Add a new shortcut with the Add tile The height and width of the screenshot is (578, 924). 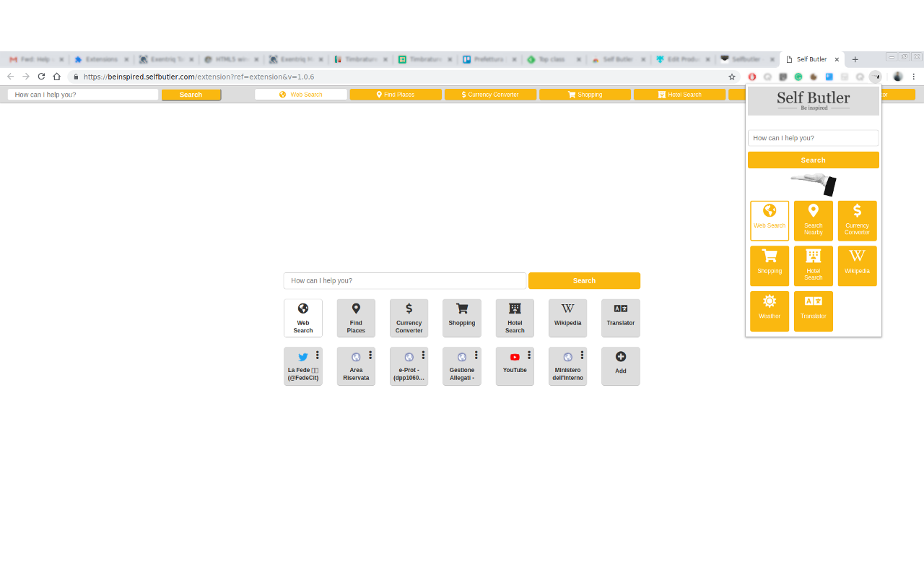pos(621,366)
